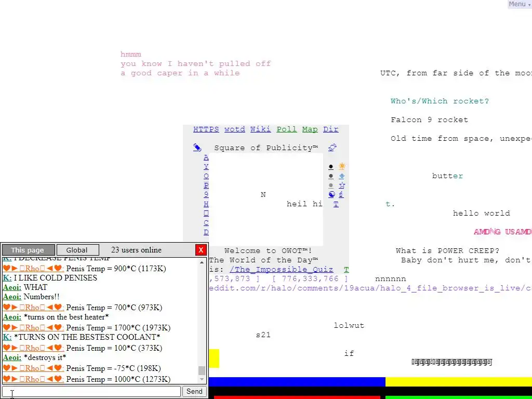Click the orange sun icon
532x399 pixels.
click(342, 166)
